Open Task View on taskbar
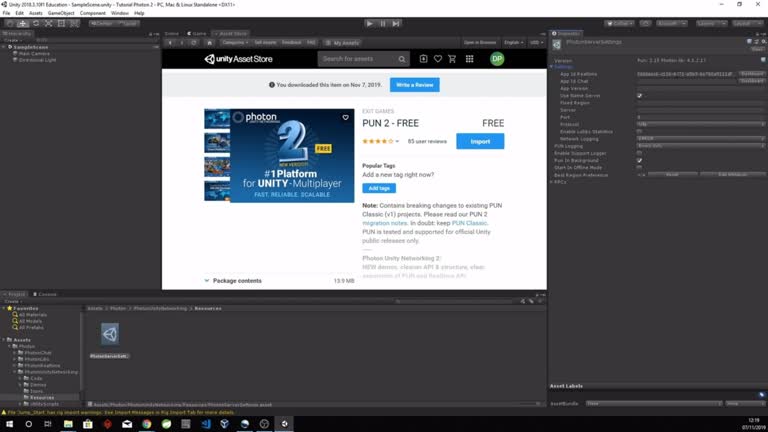 [48, 424]
